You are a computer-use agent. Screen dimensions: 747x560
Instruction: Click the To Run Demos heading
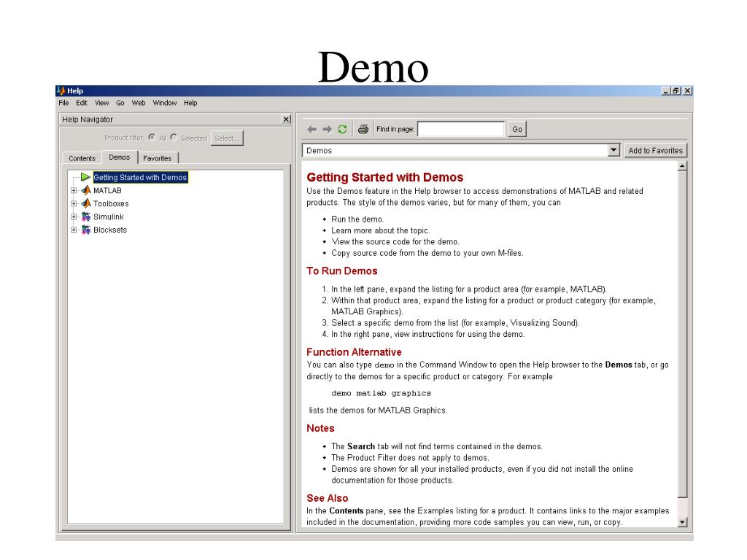[342, 271]
